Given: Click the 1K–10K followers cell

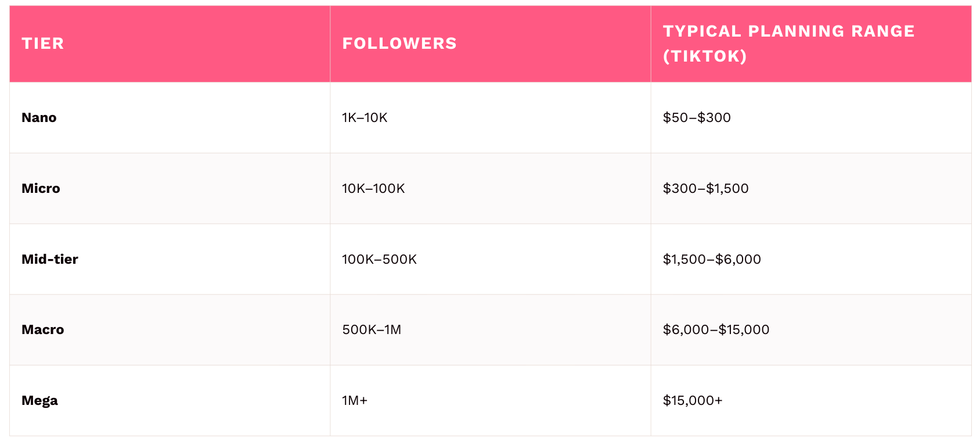Looking at the screenshot, I should click(365, 117).
